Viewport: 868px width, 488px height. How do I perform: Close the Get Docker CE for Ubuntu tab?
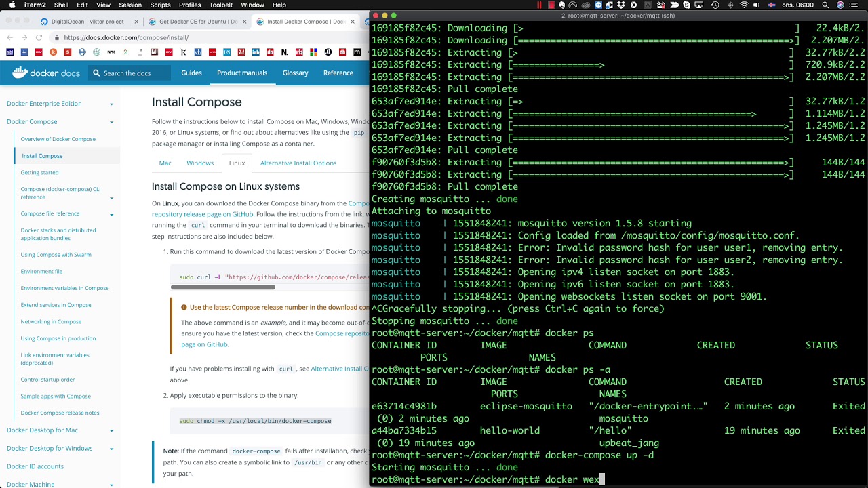245,22
